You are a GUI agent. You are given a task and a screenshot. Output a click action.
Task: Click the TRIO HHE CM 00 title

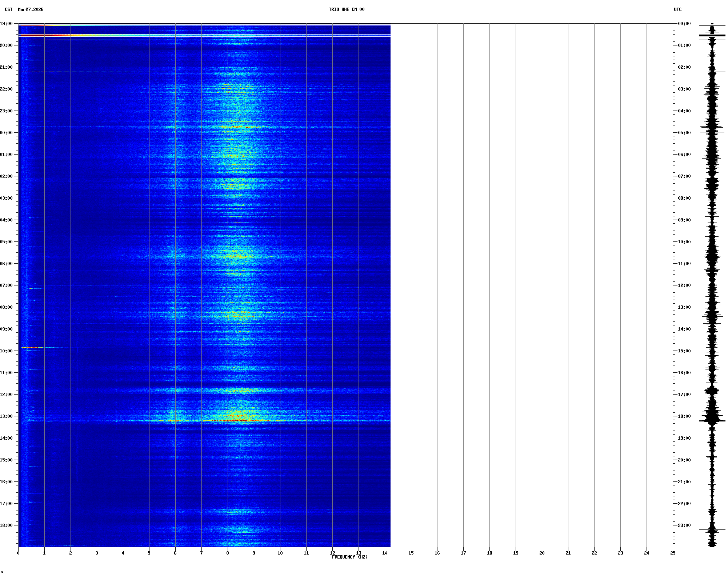pos(346,9)
